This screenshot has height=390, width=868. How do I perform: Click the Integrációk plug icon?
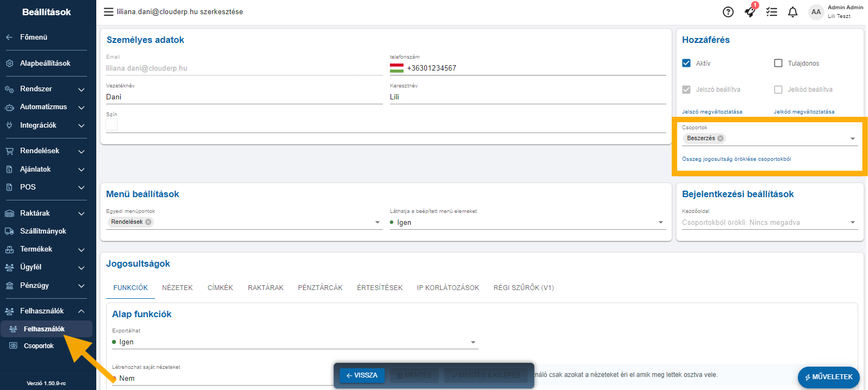point(9,125)
